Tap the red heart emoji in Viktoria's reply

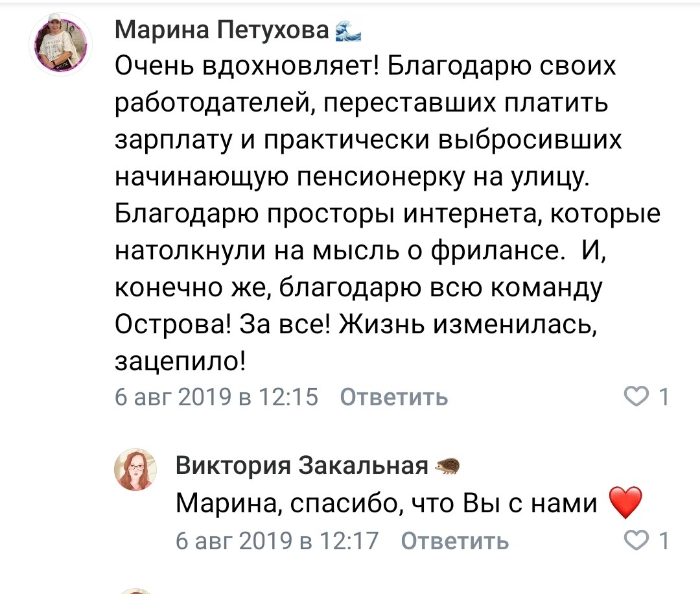(626, 503)
